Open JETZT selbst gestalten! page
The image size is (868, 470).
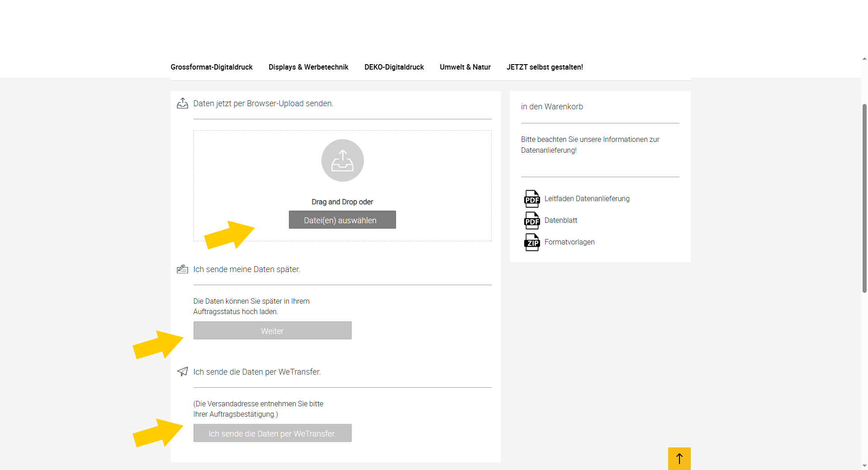[x=544, y=67]
